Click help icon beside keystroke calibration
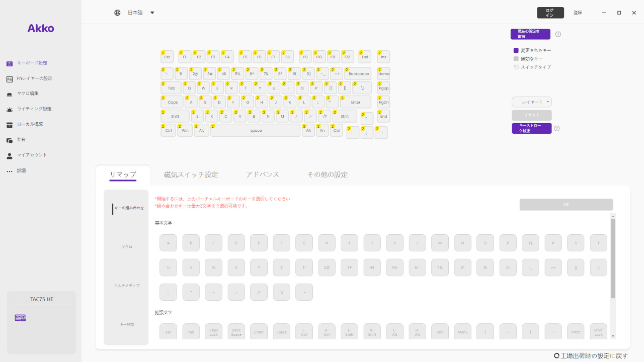Image resolution: width=644 pixels, height=362 pixels. pos(557,128)
